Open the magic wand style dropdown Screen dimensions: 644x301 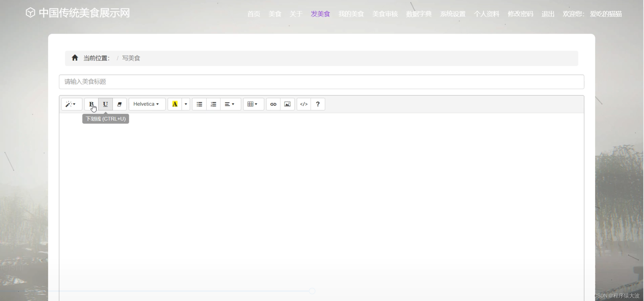coord(71,104)
